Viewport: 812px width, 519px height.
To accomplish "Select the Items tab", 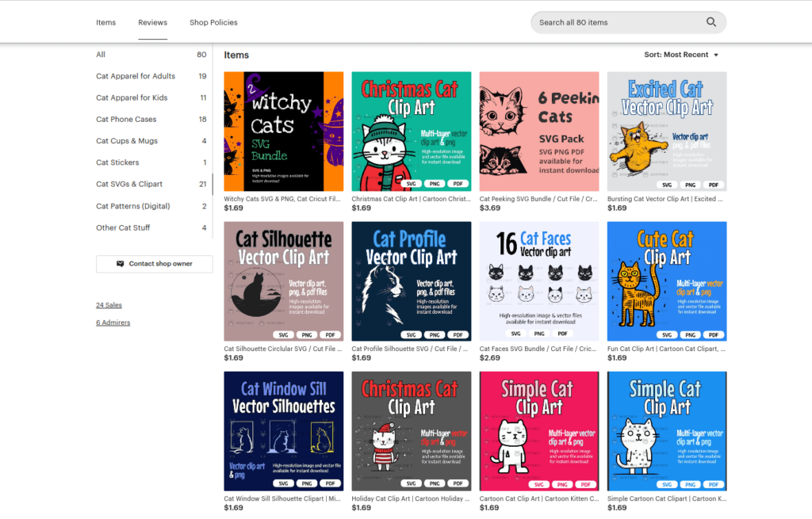I will coord(105,22).
